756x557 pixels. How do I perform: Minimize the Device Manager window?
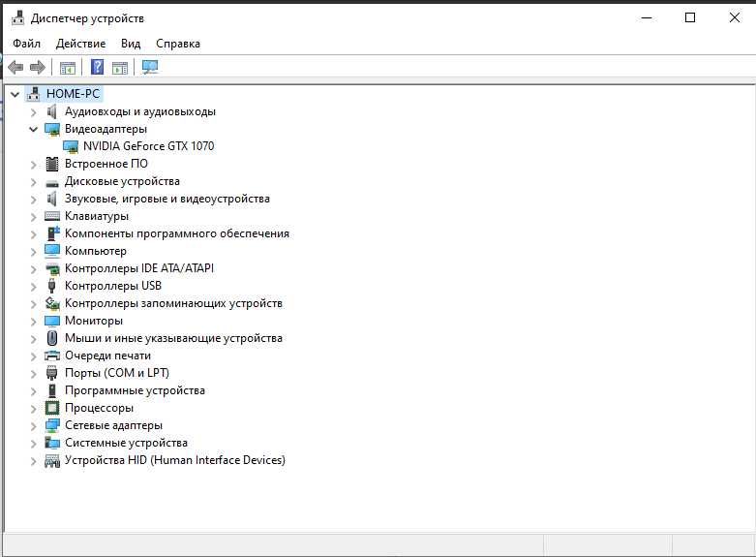[647, 17]
